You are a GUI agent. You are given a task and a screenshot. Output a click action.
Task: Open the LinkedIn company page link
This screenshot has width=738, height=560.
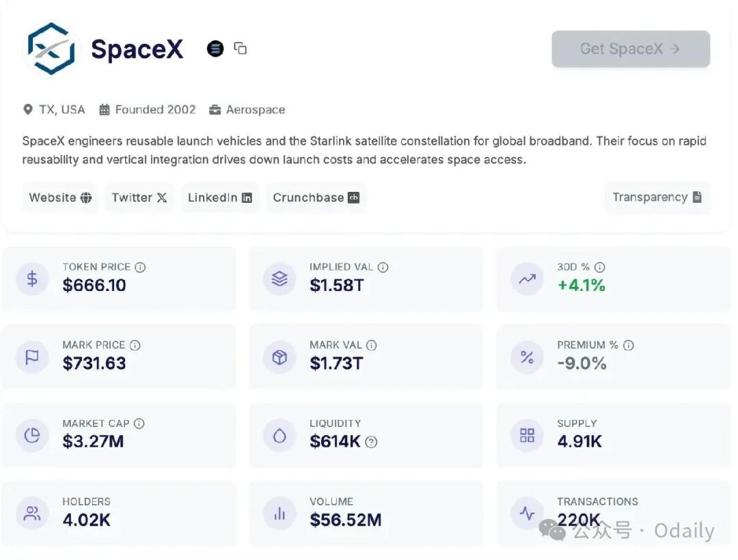pos(220,197)
